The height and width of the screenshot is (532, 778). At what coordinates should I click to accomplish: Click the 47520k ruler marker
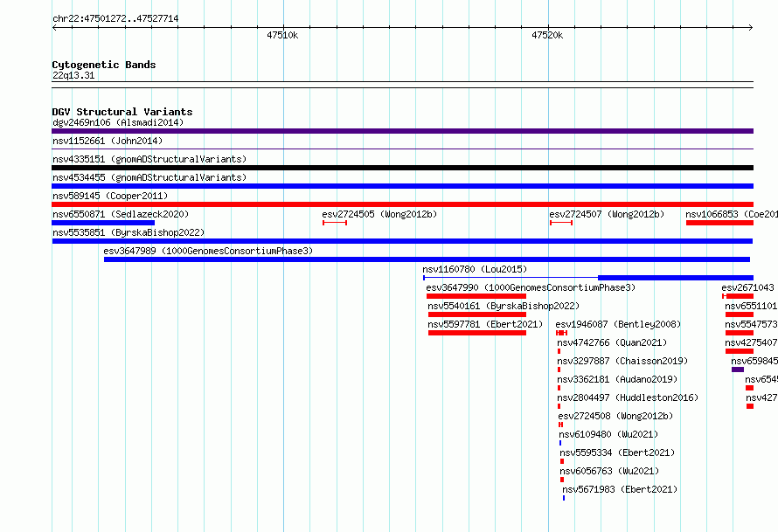[x=547, y=35]
